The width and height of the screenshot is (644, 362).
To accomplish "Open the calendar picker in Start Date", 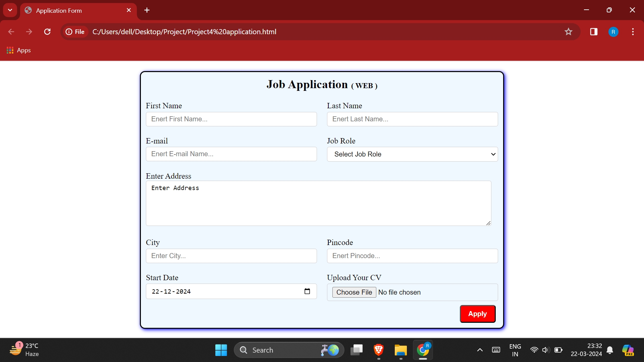I will (x=307, y=291).
